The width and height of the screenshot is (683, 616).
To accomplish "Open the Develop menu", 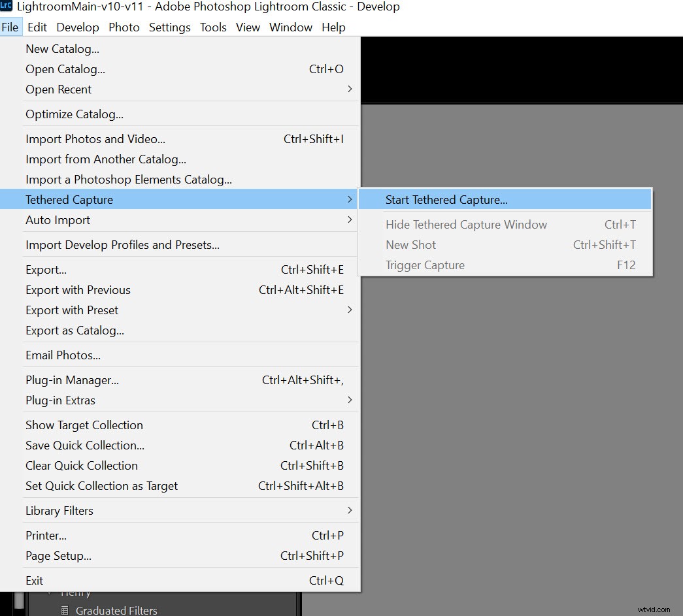I will click(78, 27).
